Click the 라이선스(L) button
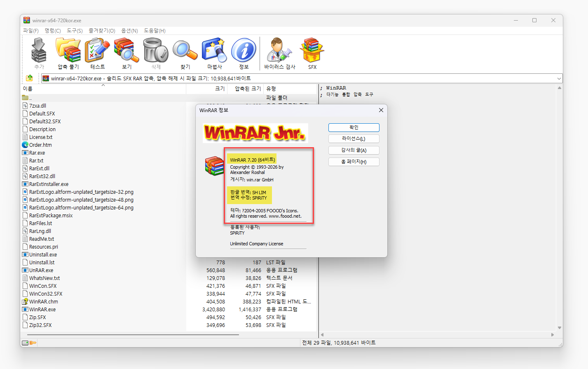588x369 pixels. click(x=354, y=139)
